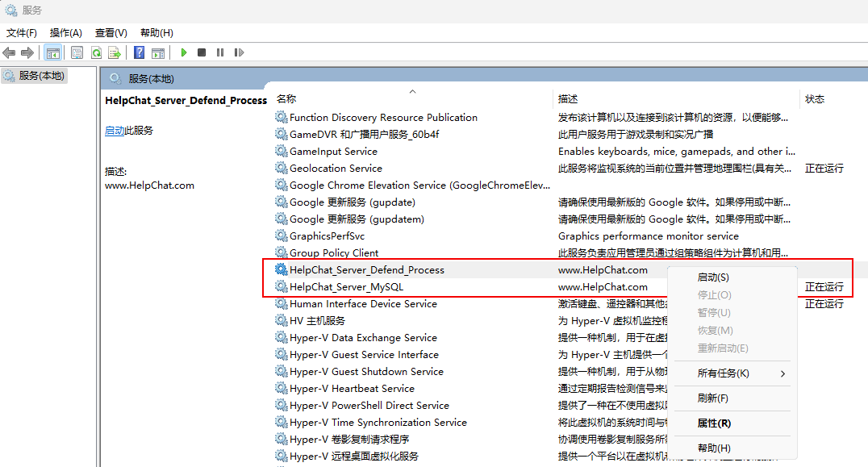The image size is (868, 467).
Task: Click 正在运行 status of HelpChat_Server_MySQL
Action: point(824,287)
